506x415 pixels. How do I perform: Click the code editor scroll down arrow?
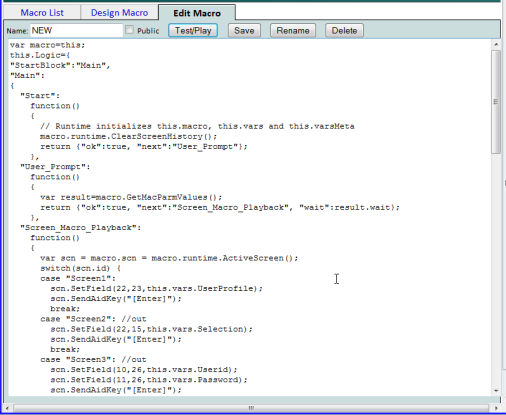(496, 390)
